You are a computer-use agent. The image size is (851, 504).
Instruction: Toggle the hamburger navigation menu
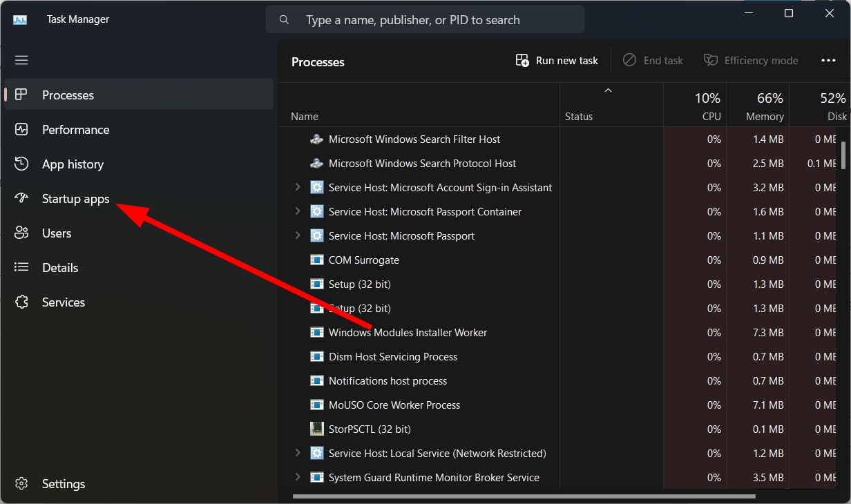(21, 60)
